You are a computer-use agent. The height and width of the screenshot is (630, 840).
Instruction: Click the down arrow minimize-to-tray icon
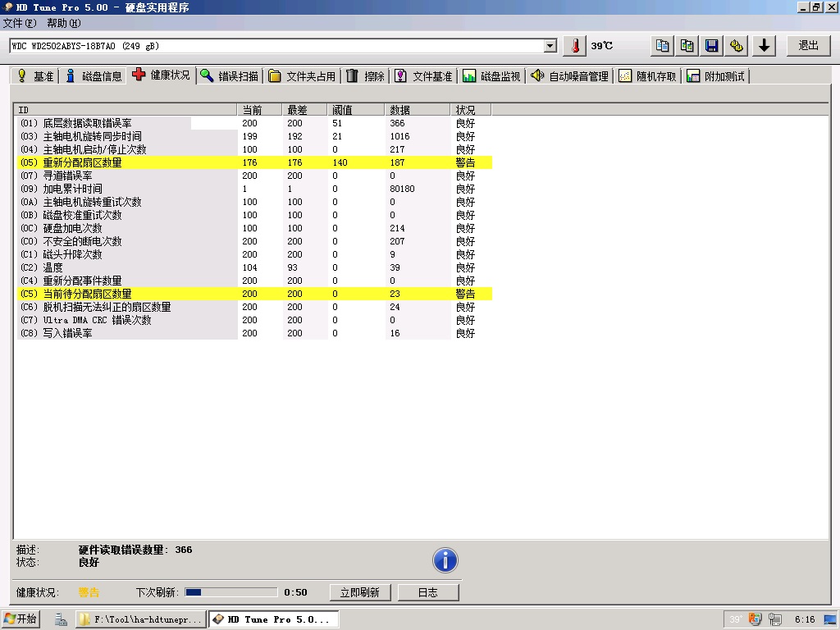point(765,46)
